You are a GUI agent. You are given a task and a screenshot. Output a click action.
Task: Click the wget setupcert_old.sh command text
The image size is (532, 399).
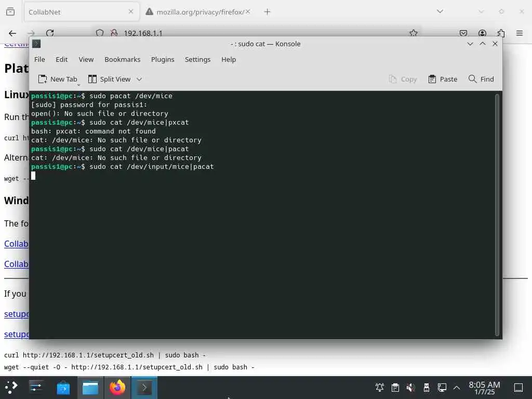tap(129, 367)
